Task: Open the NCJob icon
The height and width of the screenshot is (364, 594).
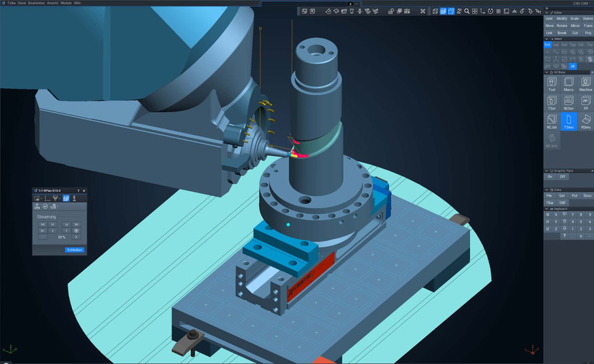Action: tap(551, 121)
